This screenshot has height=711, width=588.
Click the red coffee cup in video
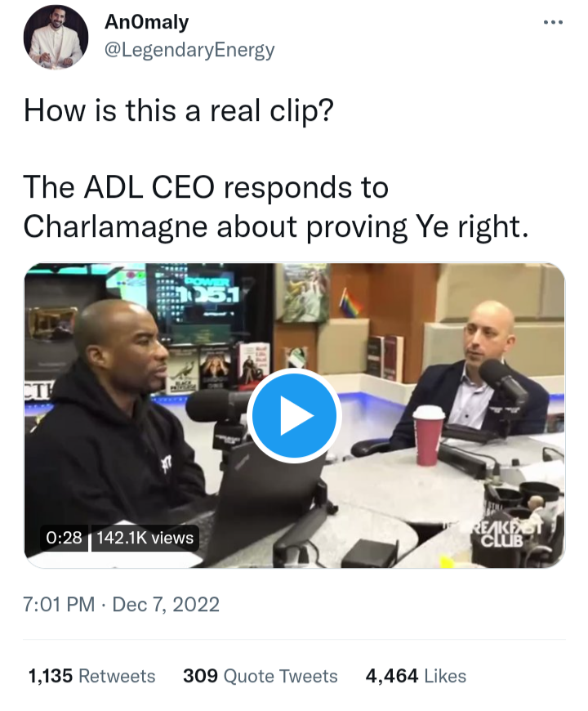point(428,436)
